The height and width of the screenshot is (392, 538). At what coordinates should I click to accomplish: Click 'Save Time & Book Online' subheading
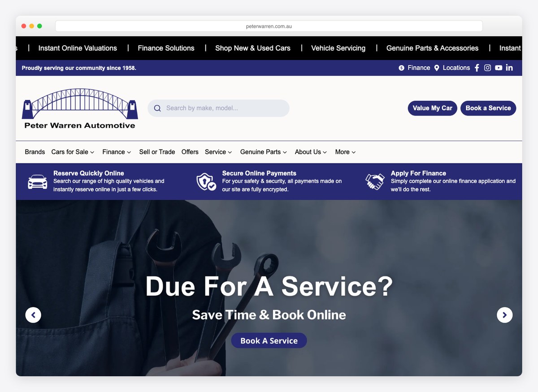coord(269,314)
